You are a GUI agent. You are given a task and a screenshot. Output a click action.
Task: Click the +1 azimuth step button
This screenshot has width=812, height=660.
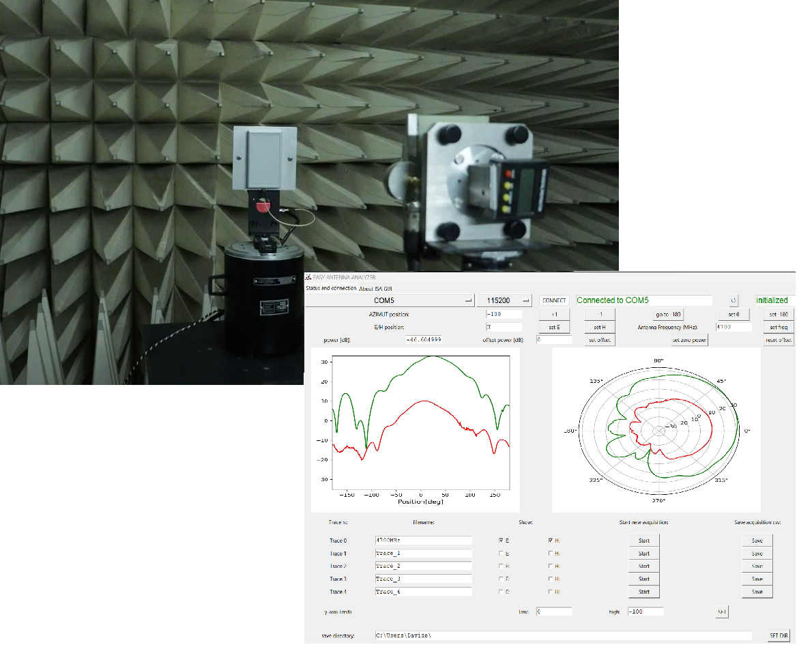pos(554,315)
